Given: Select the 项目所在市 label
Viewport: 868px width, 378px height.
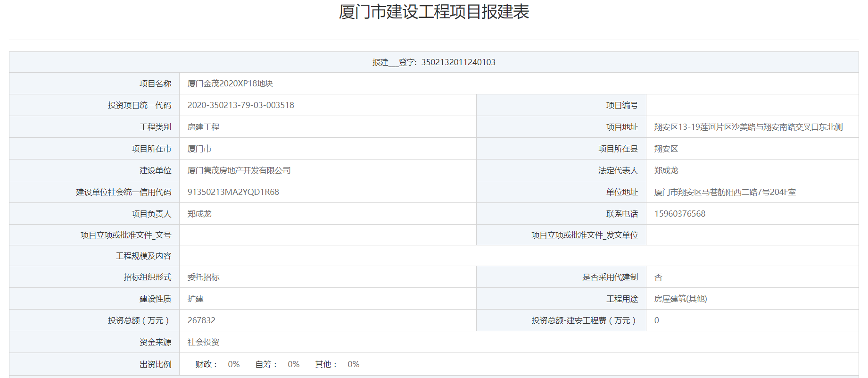Looking at the screenshot, I should point(151,149).
